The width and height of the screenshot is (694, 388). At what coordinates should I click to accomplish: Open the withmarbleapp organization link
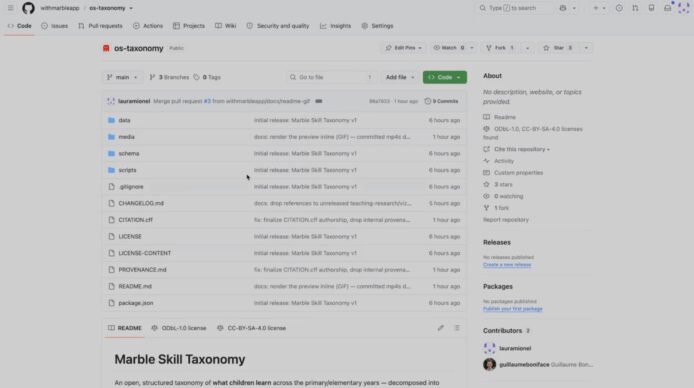[x=60, y=8]
